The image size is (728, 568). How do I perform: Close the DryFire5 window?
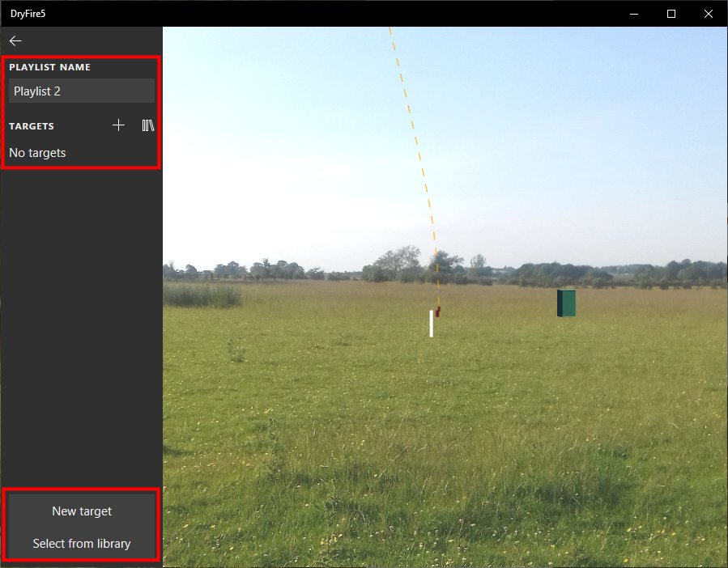tap(709, 13)
